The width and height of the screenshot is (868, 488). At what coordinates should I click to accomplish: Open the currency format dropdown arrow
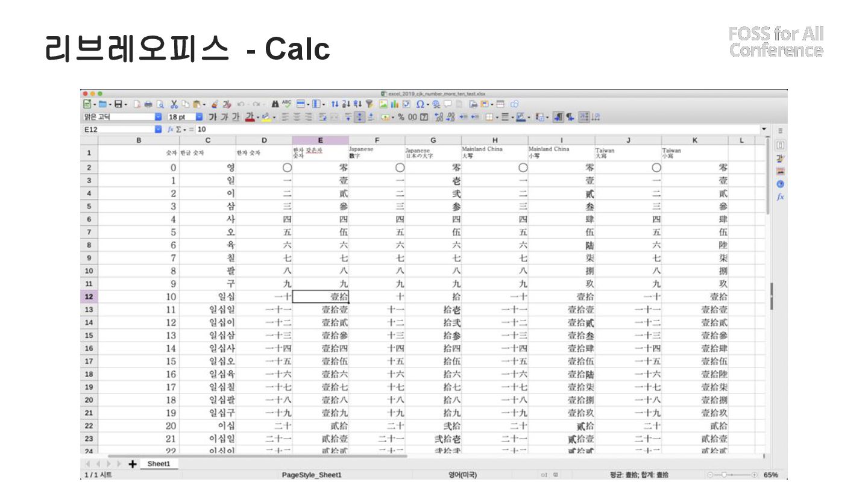coord(393,117)
